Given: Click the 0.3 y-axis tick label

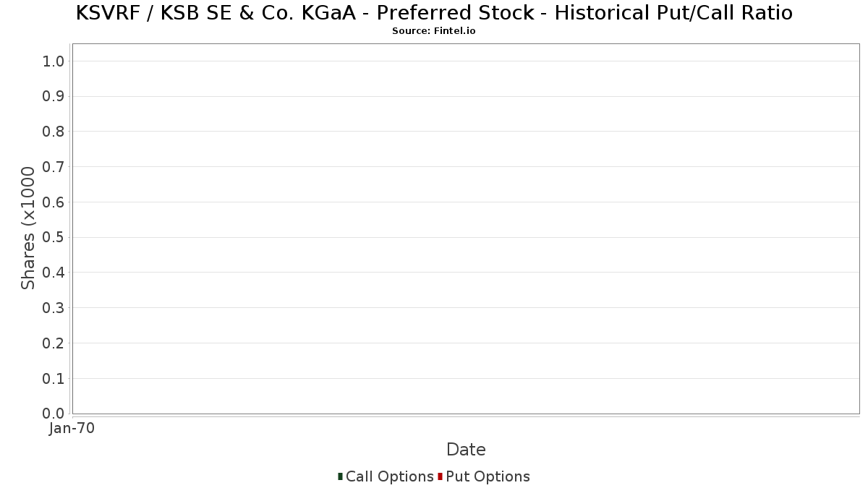Looking at the screenshot, I should pyautogui.click(x=54, y=308).
